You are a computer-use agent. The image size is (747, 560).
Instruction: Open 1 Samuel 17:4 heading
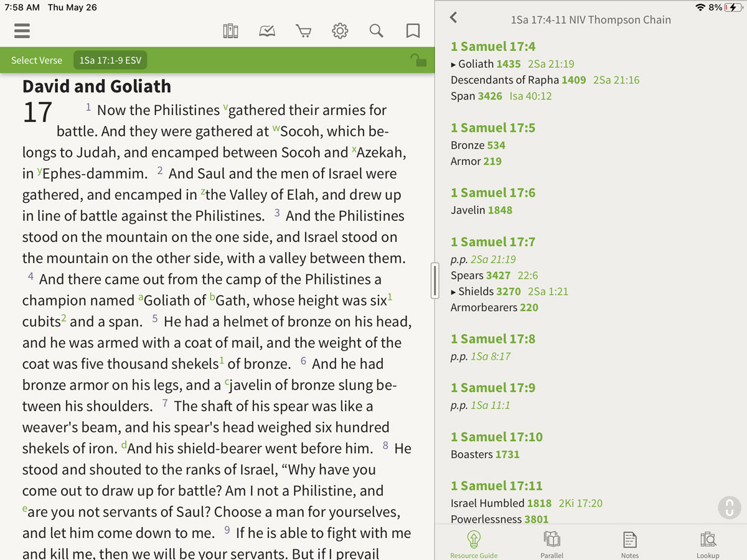click(x=493, y=47)
